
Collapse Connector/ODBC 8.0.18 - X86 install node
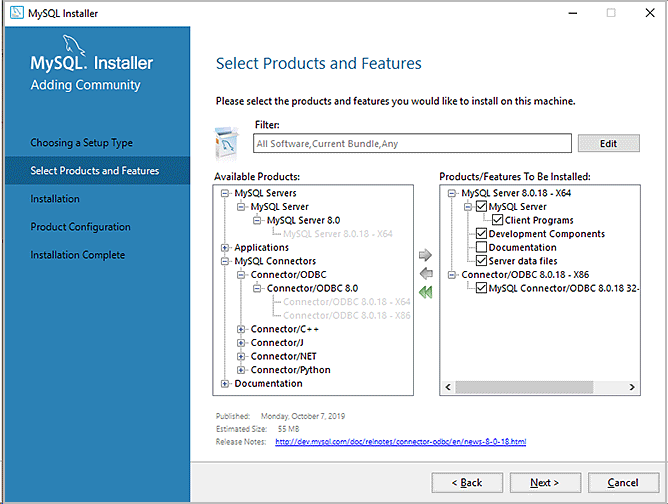[452, 275]
